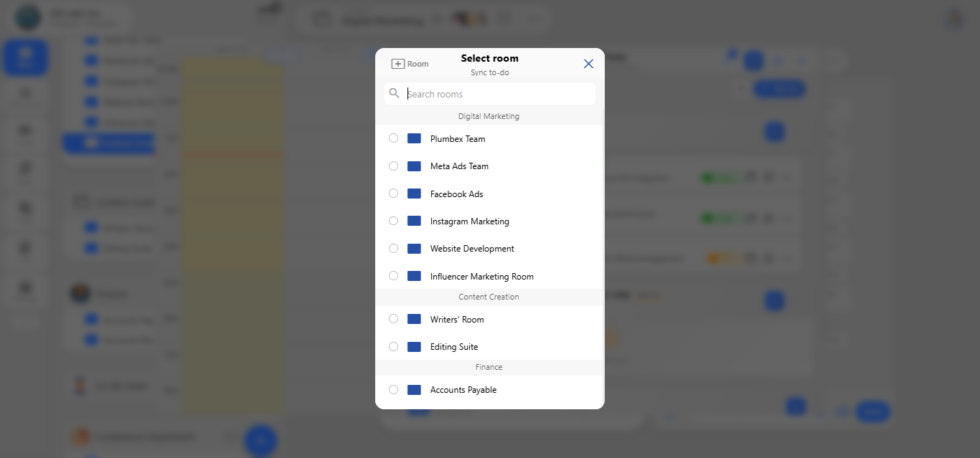The width and height of the screenshot is (980, 458).
Task: Click the Finance section header
Action: click(x=489, y=367)
